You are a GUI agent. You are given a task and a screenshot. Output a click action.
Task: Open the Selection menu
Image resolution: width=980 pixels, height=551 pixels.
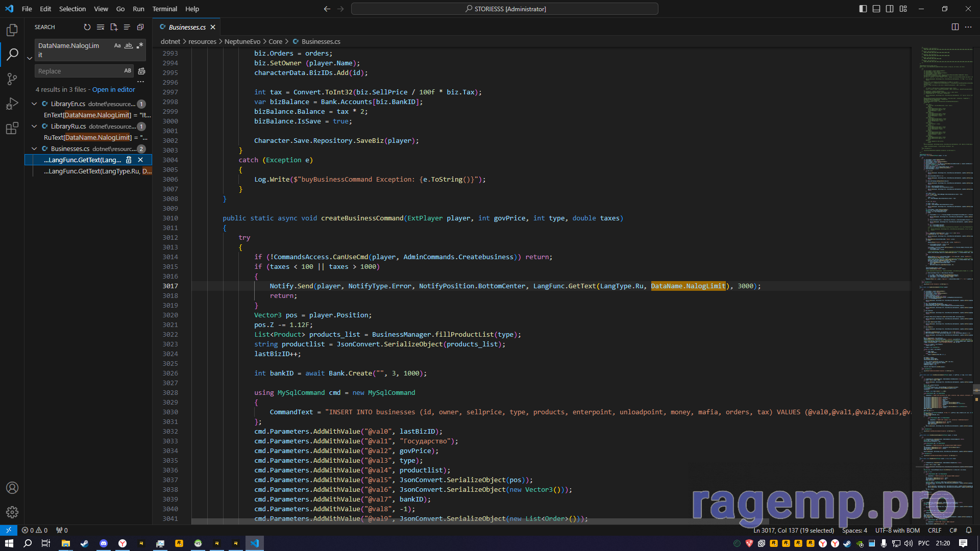pyautogui.click(x=72, y=9)
